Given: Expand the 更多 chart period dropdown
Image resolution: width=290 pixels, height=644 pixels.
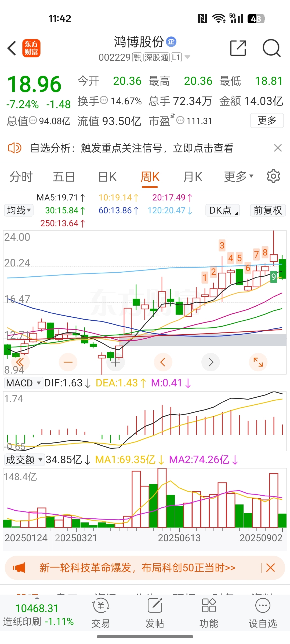Looking at the screenshot, I should click(x=239, y=177).
